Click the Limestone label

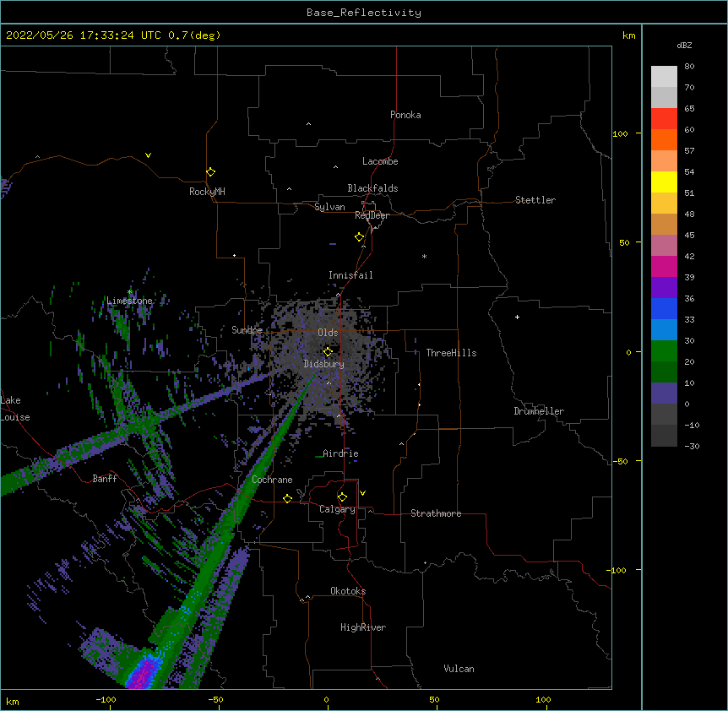pos(129,301)
